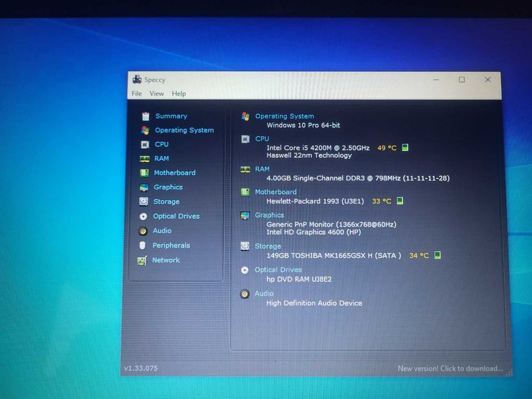
Task: Click the Optical Drives disc icon in sidebar
Action: 143,217
